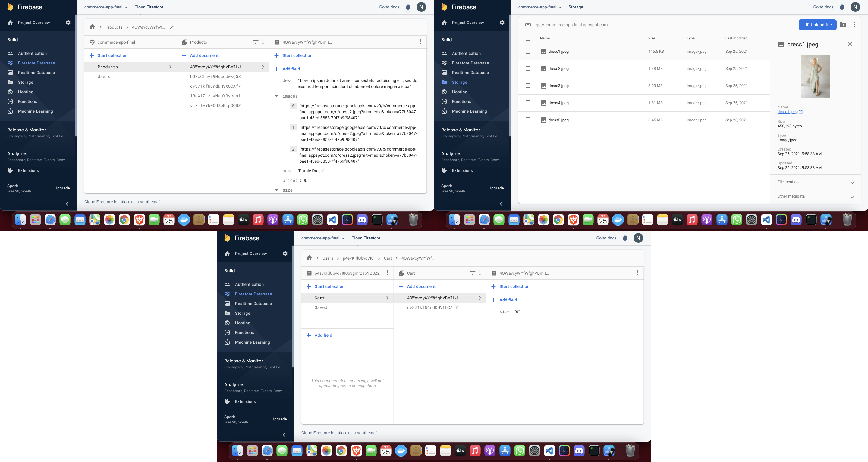Screen dimensions: 868x462
Task: Click Add document in Cart collection
Action: click(421, 286)
